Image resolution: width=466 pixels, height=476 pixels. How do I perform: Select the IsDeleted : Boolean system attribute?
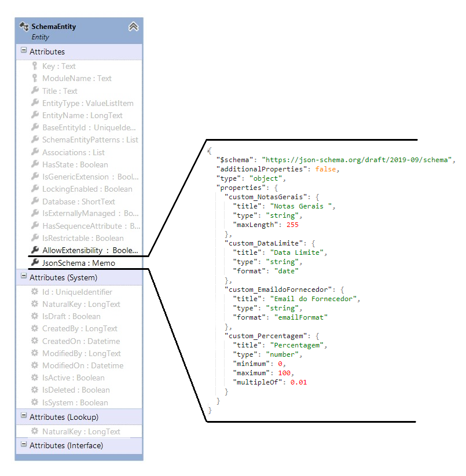76,390
